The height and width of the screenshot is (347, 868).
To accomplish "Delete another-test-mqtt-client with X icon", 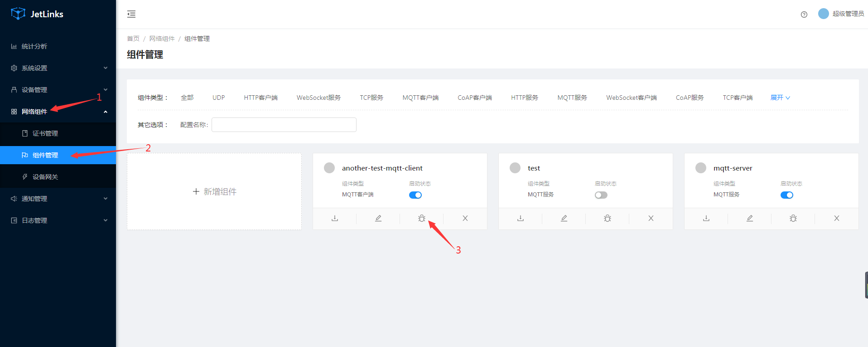I will pos(465,218).
